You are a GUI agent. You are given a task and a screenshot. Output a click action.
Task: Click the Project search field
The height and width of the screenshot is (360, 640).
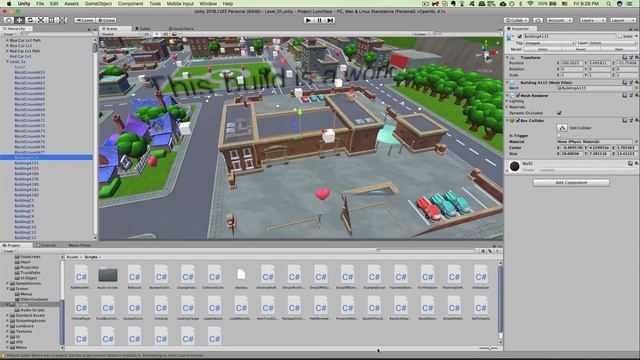pyautogui.click(x=427, y=251)
